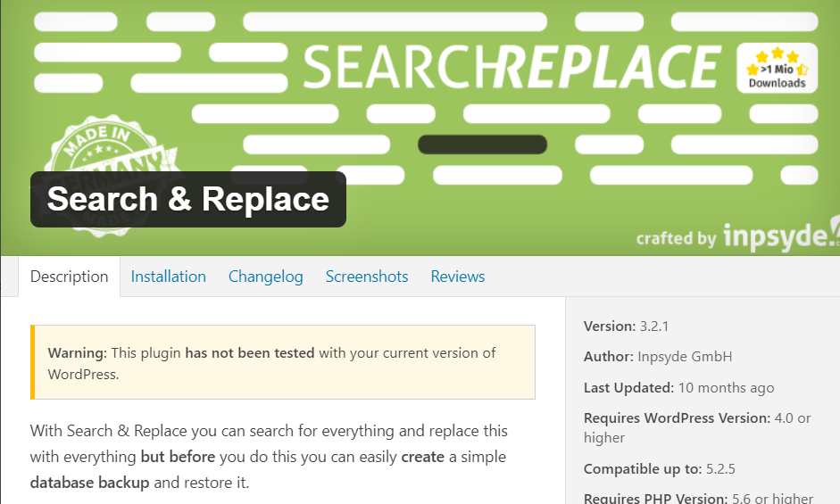Click the SEARCHREPLACE banner logo text

[x=512, y=67]
